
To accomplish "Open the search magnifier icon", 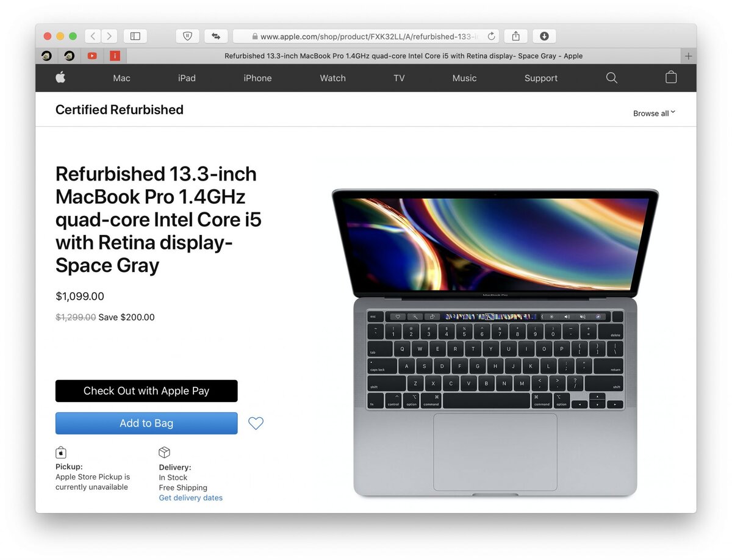I will (611, 78).
